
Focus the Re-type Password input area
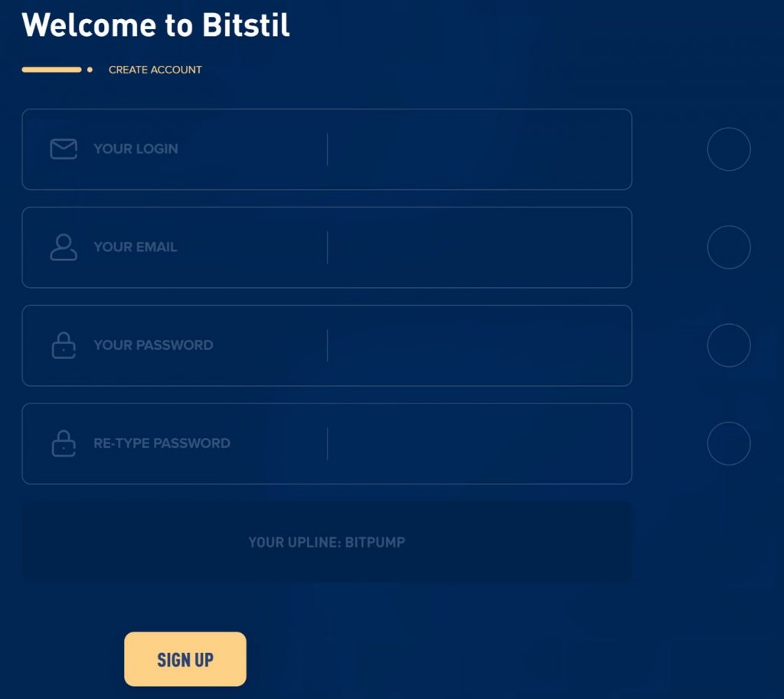click(x=327, y=443)
